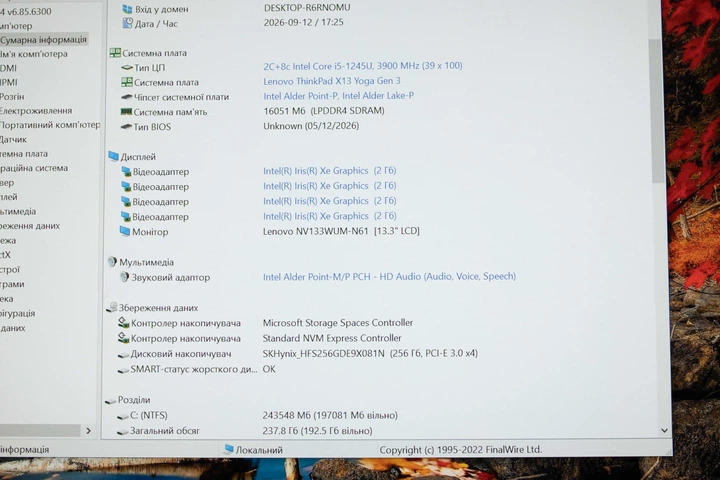The width and height of the screenshot is (720, 480).
Task: Click the Дисковий накопичувач drive icon
Action: (x=123, y=355)
